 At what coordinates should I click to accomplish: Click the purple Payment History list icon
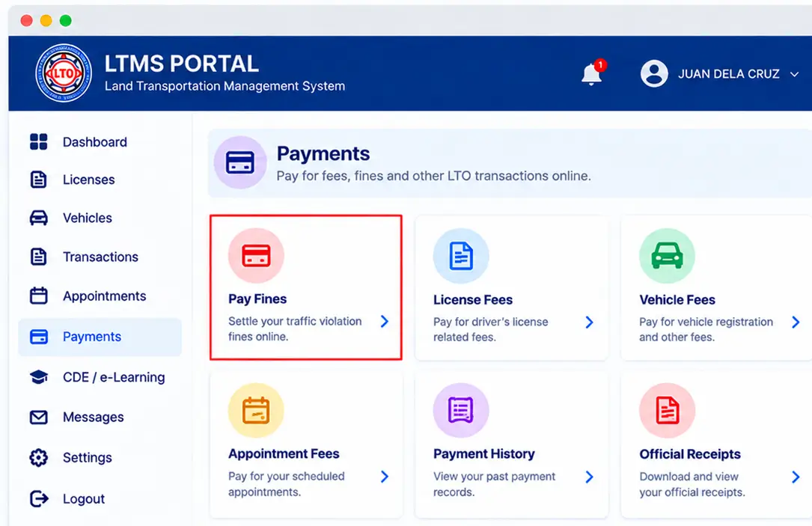coord(461,411)
